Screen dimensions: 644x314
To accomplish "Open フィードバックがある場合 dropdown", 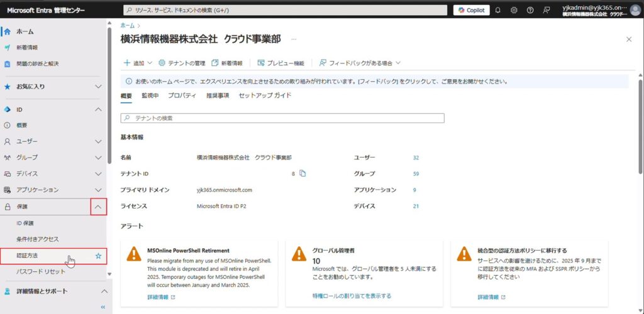I will tap(359, 63).
